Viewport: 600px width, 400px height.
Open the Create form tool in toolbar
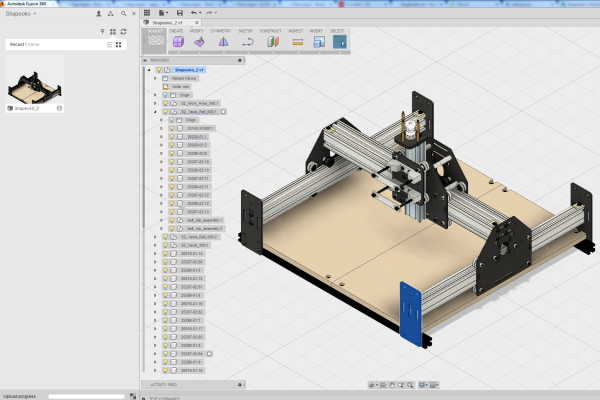[176, 42]
